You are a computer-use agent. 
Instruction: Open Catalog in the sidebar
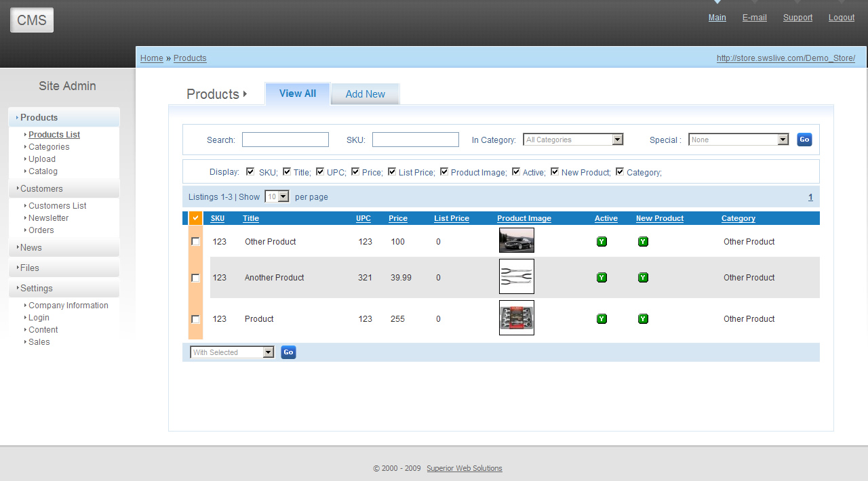(43, 171)
